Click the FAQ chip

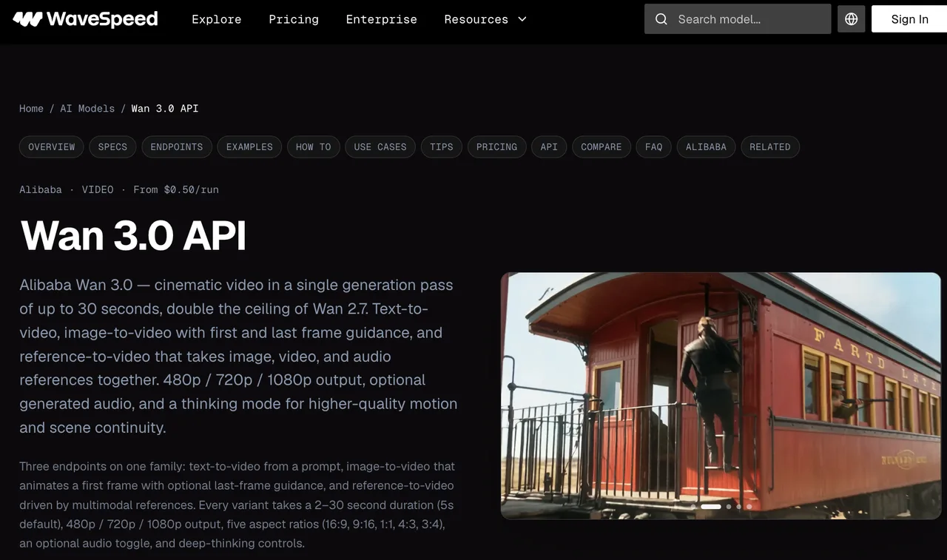[654, 147]
